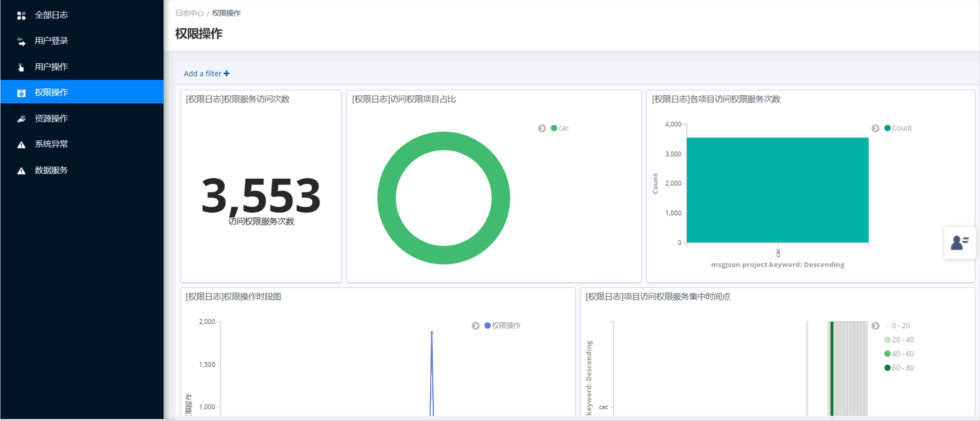Click the blue 权限操作 legend color dot
The image size is (980, 421).
[x=487, y=325]
